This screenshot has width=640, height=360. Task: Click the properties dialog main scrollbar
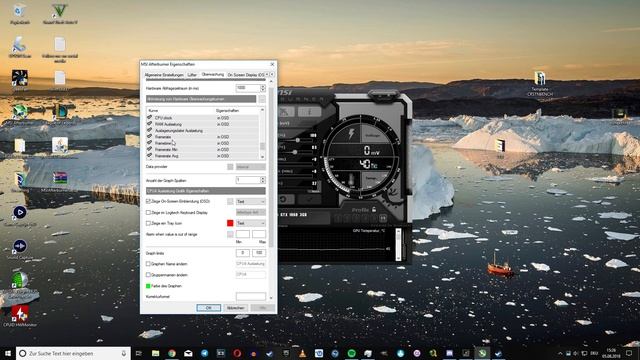coord(271,190)
